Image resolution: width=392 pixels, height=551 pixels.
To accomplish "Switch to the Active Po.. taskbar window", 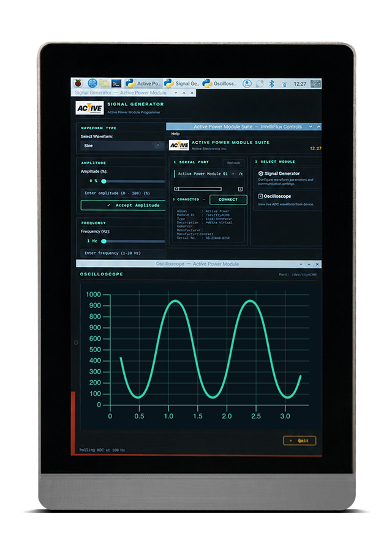I will pos(143,83).
